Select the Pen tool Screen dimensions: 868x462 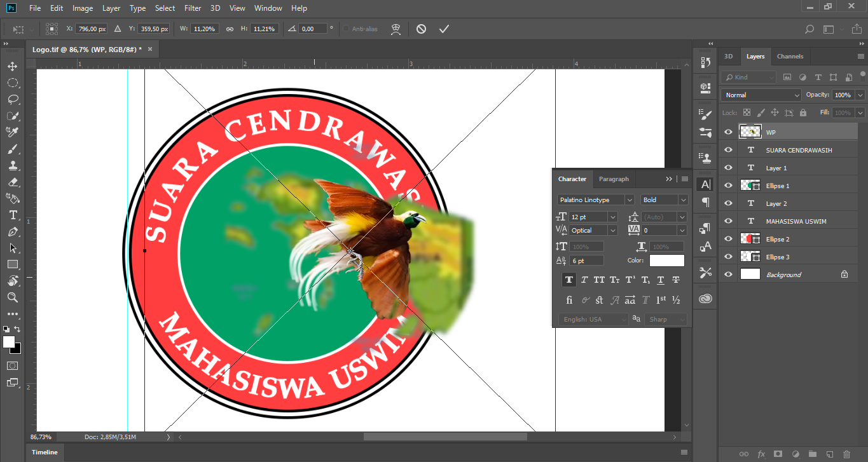(13, 231)
